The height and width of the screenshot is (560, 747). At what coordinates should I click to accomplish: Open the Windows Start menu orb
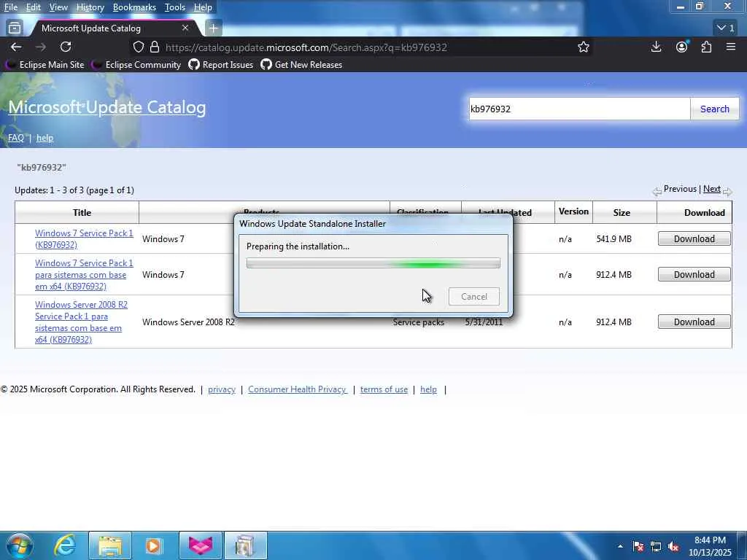(x=19, y=545)
